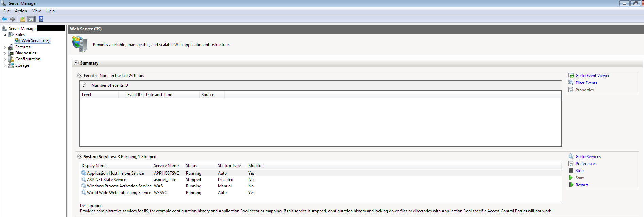Viewport: 644px width, 217px height.
Task: Sort services by Startup Type header
Action: [231, 166]
